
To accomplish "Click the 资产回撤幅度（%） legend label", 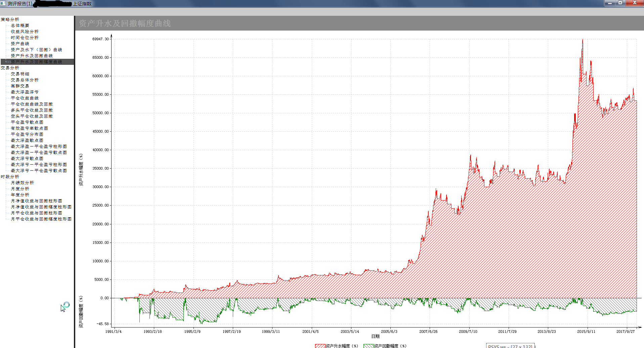I will point(390,346).
